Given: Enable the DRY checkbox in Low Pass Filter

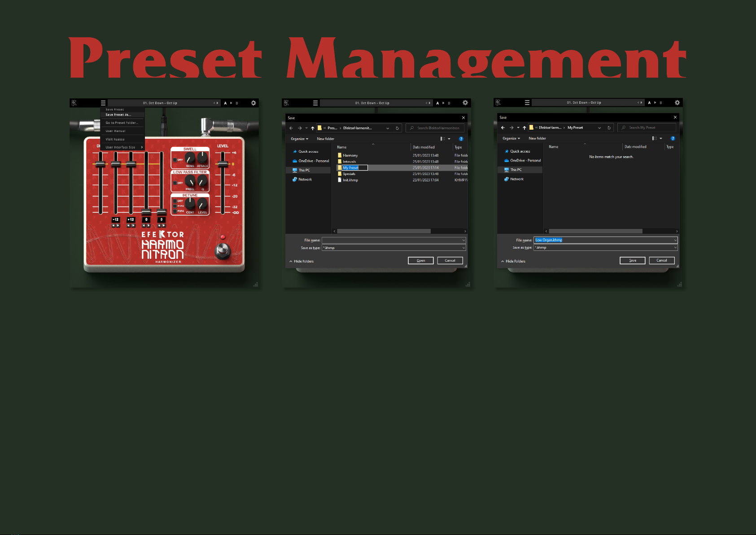Looking at the screenshot, I should [x=175, y=183].
